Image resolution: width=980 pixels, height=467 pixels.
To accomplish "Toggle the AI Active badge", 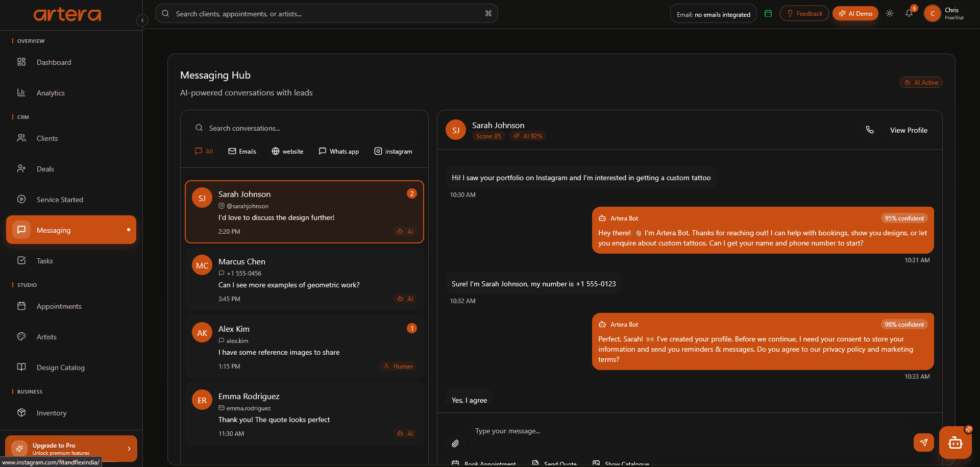I will point(921,83).
